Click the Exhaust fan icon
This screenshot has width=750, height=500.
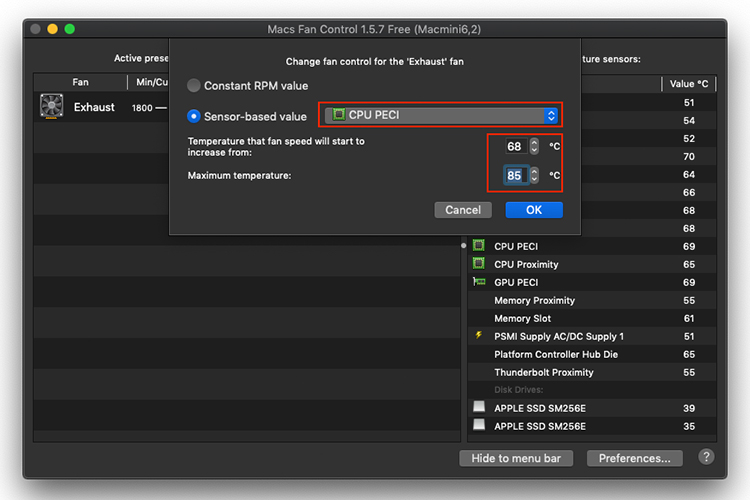coord(52,106)
